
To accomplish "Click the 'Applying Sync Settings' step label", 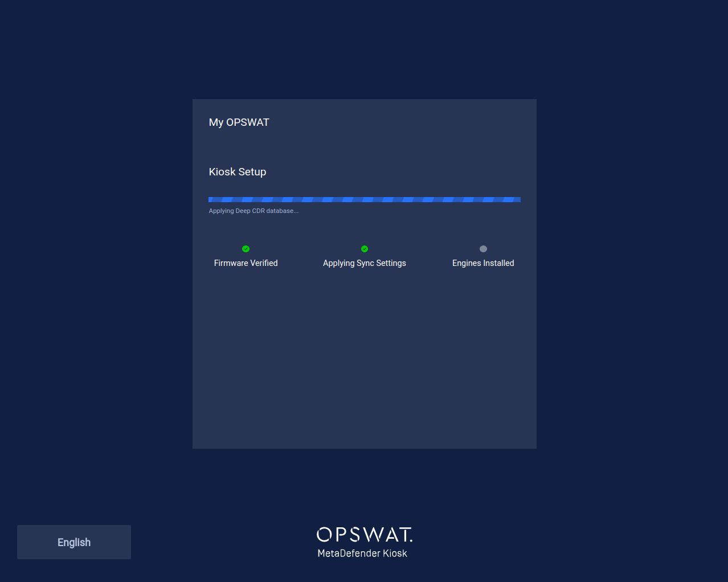I will 365,263.
